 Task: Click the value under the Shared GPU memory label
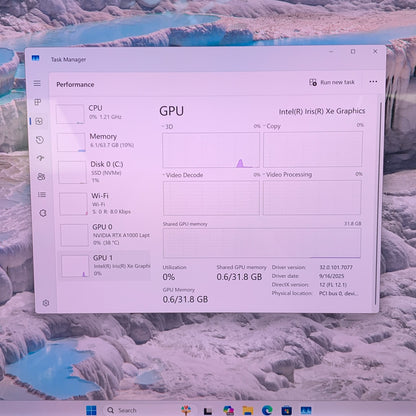click(x=239, y=277)
